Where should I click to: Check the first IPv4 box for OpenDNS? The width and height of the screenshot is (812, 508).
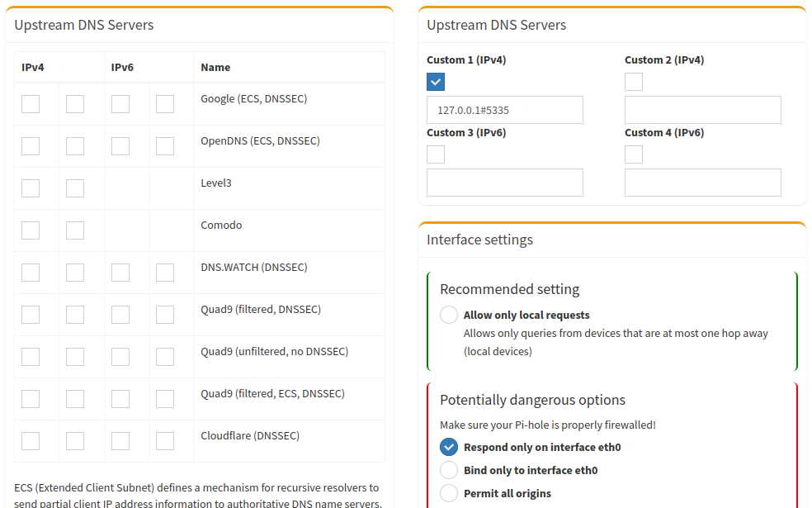pos(31,145)
